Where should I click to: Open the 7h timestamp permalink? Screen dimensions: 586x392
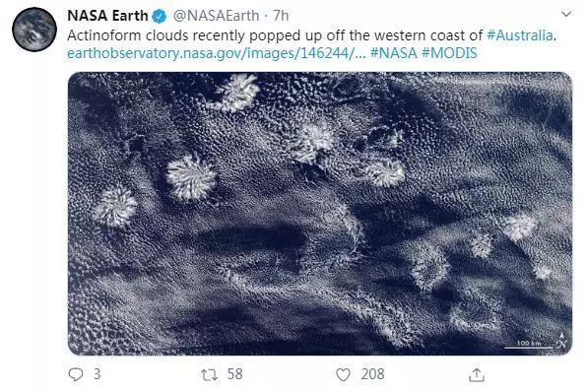coord(281,16)
